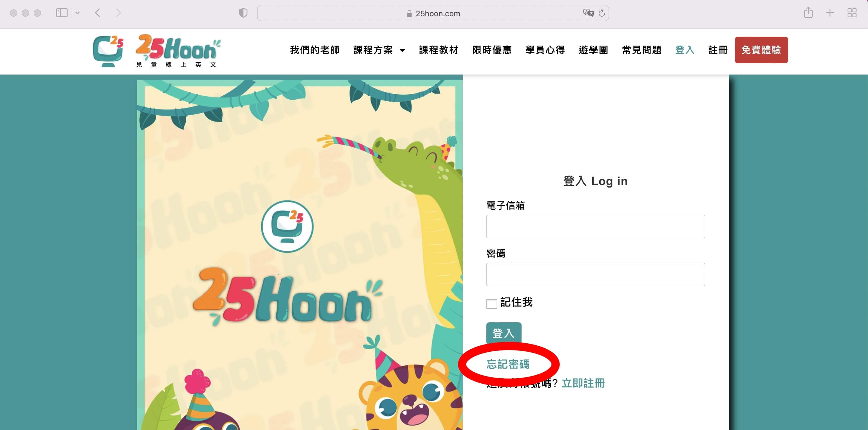Reload the page with refresh icon
The image size is (868, 430).
tap(602, 13)
